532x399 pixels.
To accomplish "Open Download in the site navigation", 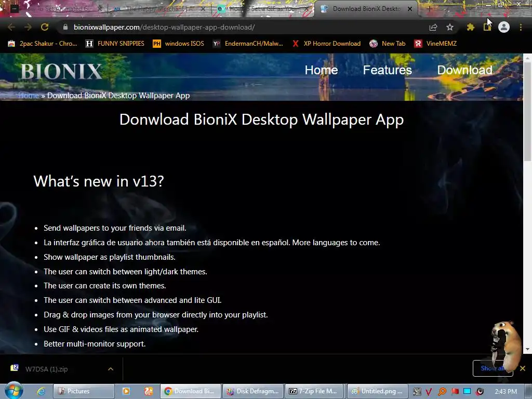I will [464, 70].
